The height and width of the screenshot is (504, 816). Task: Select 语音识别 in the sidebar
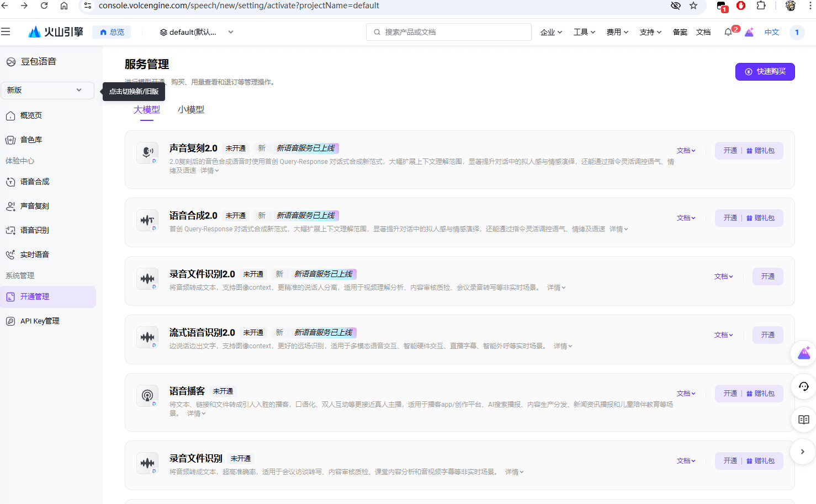(x=34, y=230)
